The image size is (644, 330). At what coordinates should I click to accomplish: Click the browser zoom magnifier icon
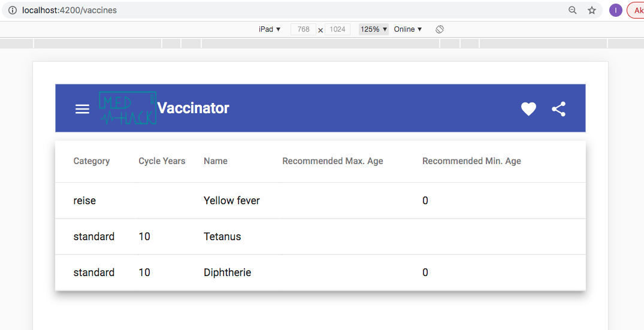point(573,10)
